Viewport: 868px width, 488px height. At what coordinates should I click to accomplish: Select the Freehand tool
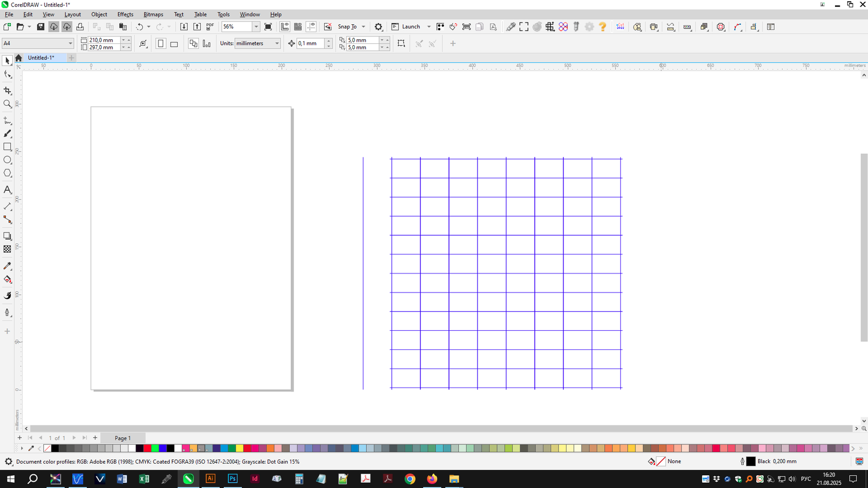[8, 120]
